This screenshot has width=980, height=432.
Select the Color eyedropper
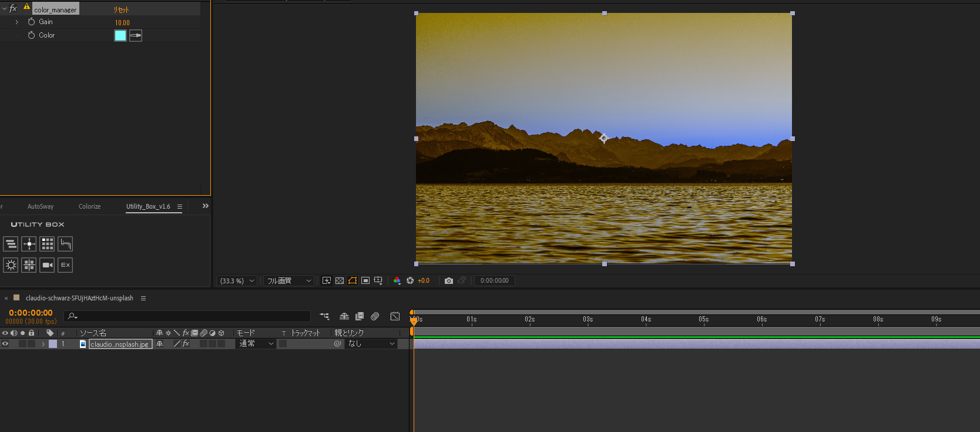136,35
